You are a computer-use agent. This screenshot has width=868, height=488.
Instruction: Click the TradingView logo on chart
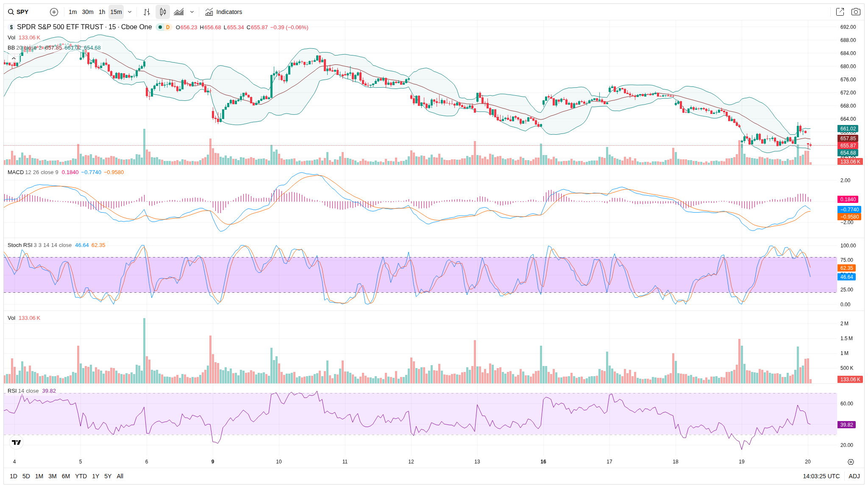pyautogui.click(x=16, y=442)
